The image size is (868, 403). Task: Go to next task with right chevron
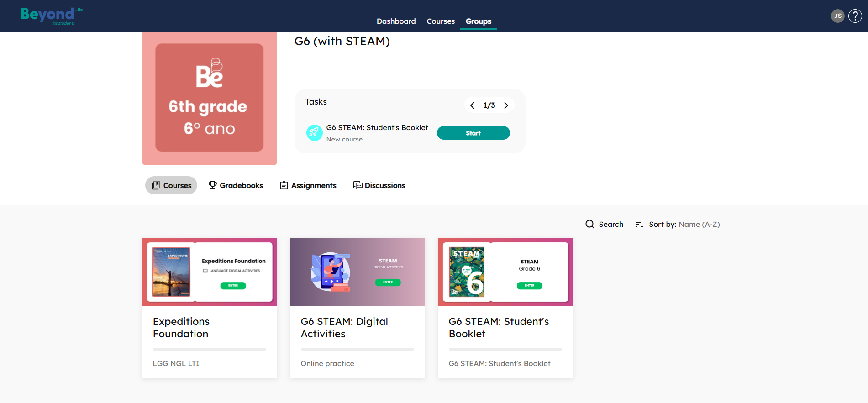pyautogui.click(x=506, y=105)
